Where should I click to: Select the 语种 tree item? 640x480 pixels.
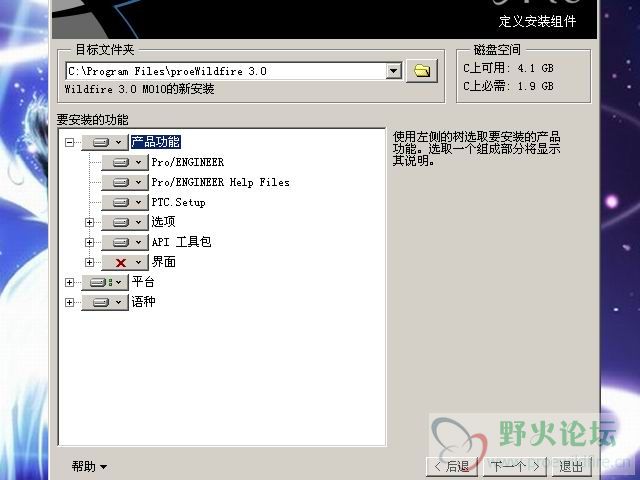pyautogui.click(x=143, y=302)
